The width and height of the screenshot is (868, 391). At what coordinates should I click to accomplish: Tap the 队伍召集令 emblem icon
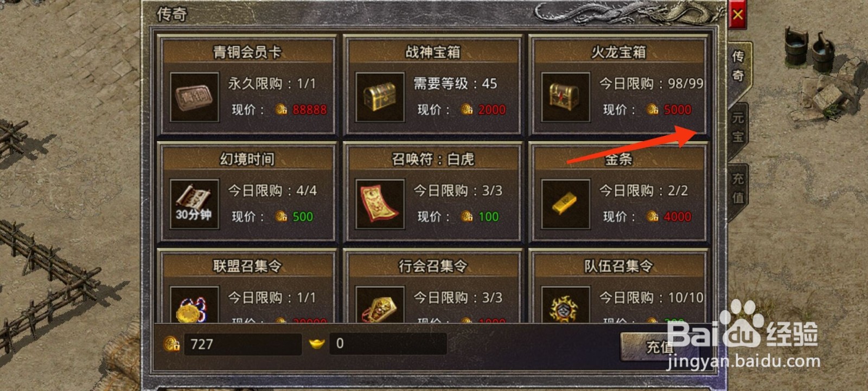pos(565,305)
